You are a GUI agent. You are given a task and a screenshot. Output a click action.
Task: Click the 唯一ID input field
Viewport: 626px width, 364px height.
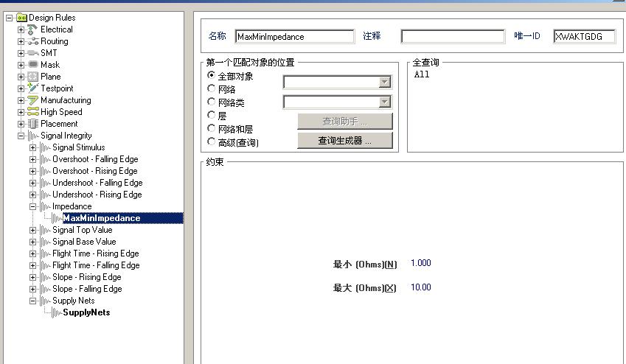[584, 37]
